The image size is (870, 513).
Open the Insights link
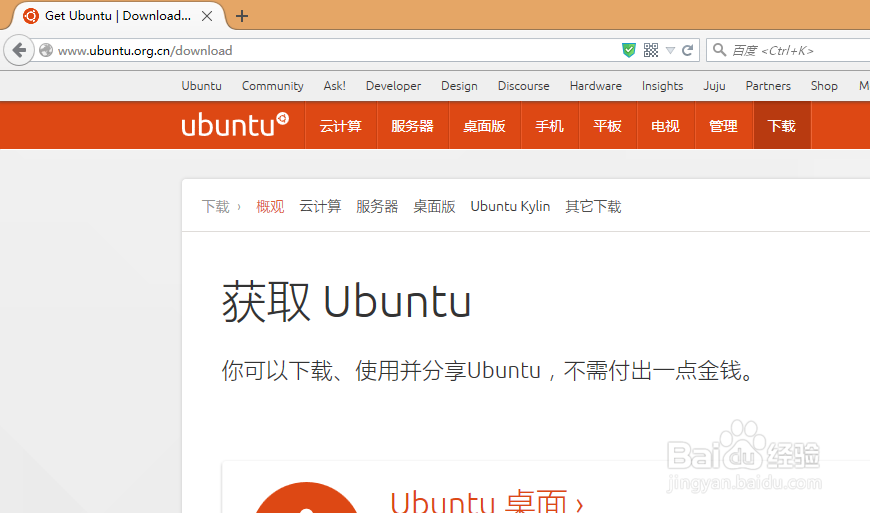(x=662, y=86)
